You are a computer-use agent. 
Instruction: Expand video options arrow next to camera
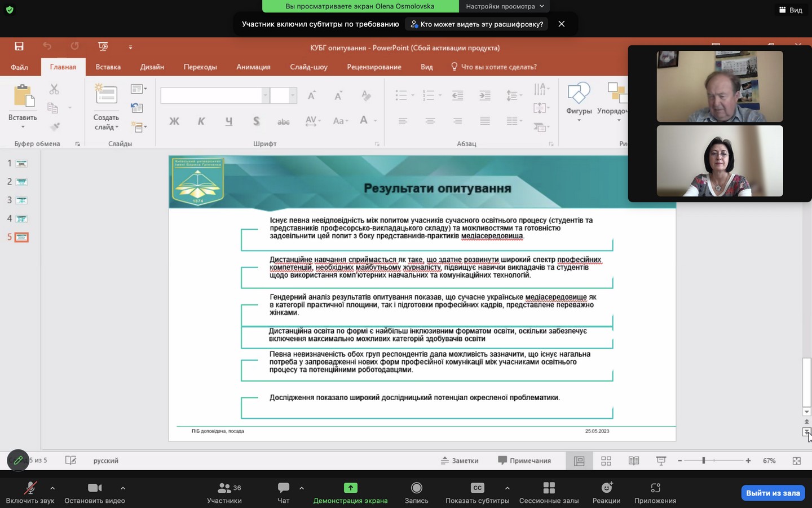(123, 488)
